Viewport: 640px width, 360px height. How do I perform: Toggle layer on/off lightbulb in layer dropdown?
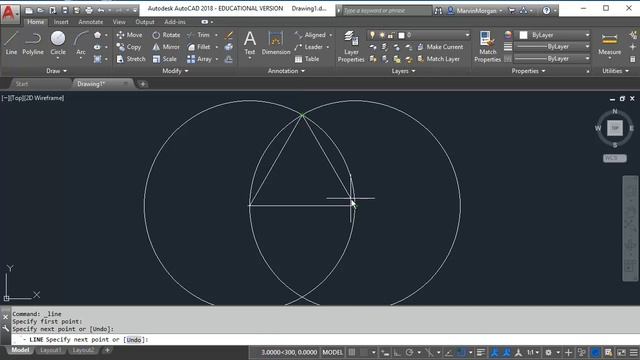[372, 35]
